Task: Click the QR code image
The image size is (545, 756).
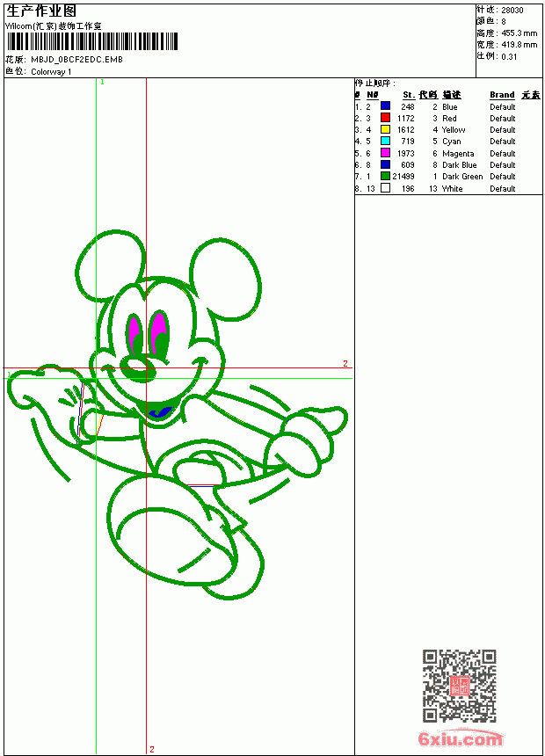Action: 459,686
